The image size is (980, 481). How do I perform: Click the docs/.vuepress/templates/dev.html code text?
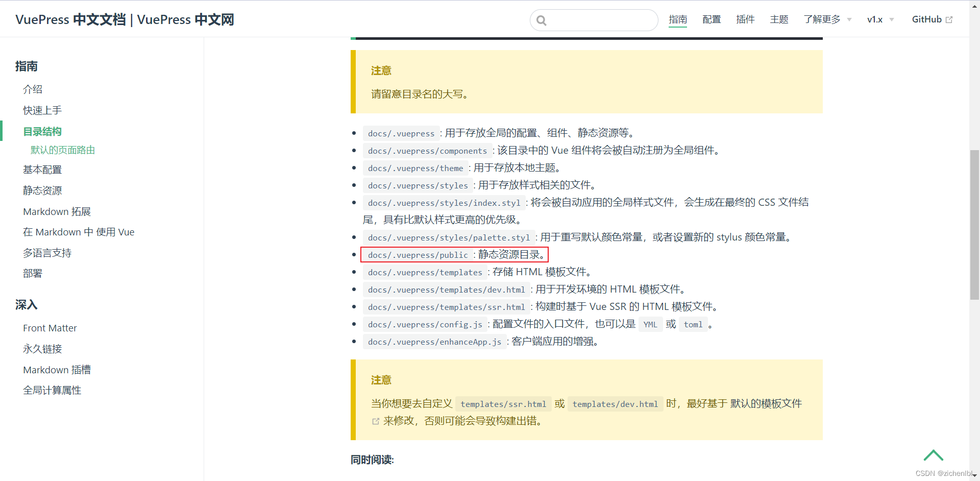tap(446, 290)
